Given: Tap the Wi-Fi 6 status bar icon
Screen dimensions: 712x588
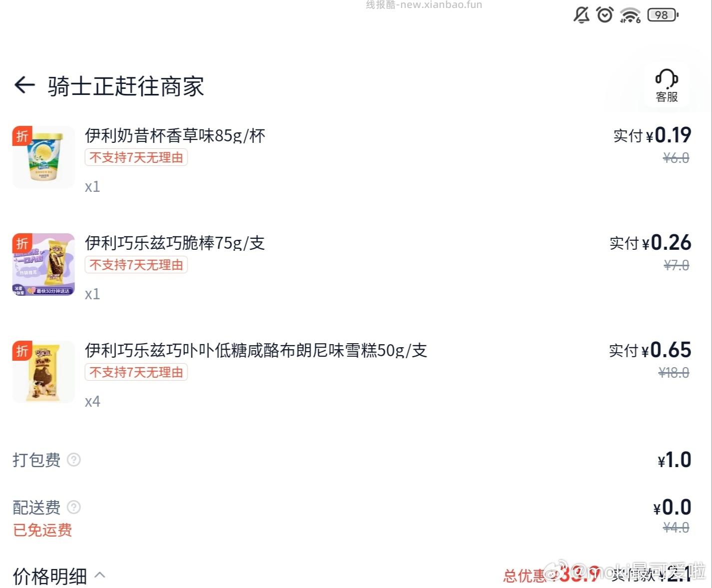Looking at the screenshot, I should [x=630, y=15].
